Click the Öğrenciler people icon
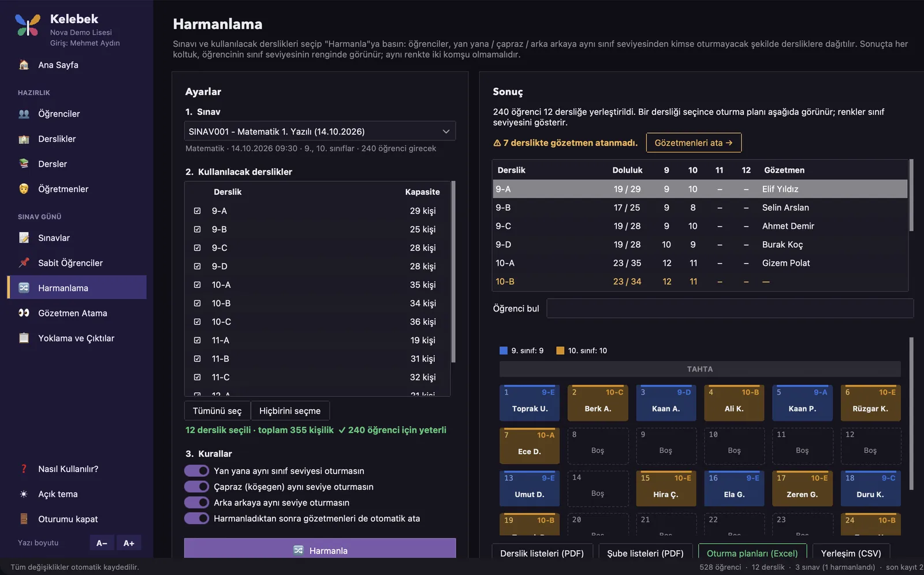This screenshot has width=924, height=575. [24, 114]
